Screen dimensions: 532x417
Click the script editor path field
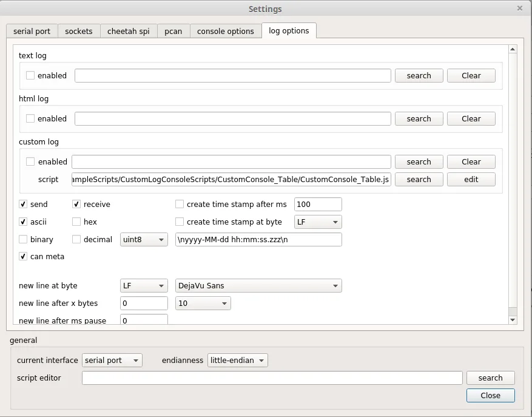(272, 378)
